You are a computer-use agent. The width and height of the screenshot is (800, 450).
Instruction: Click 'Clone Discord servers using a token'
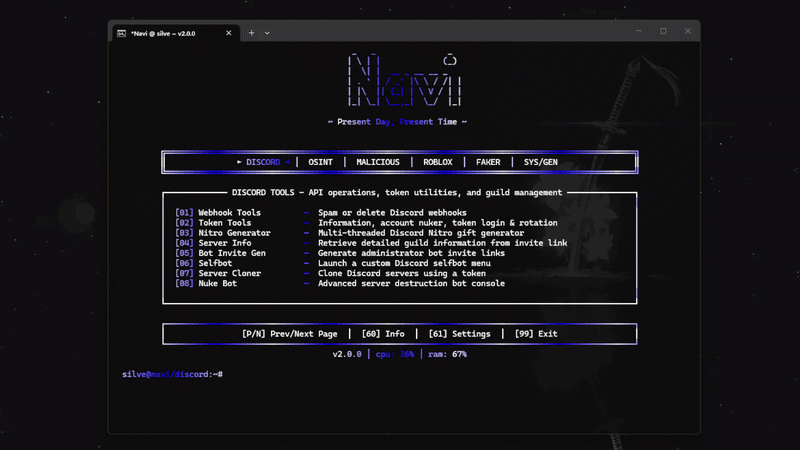click(402, 273)
